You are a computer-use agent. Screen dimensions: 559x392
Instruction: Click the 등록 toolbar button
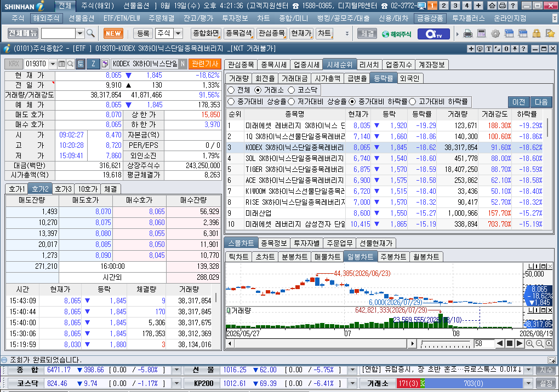[143, 33]
